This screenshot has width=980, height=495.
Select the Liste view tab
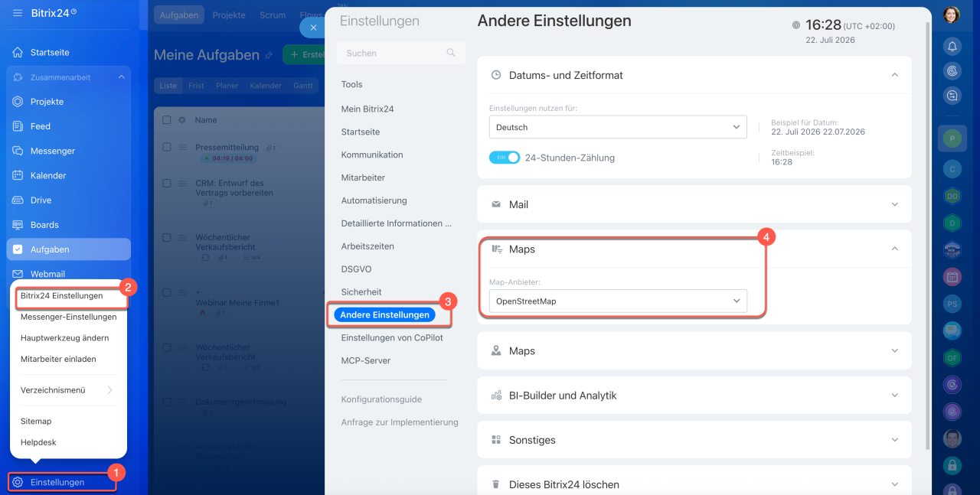coord(168,86)
